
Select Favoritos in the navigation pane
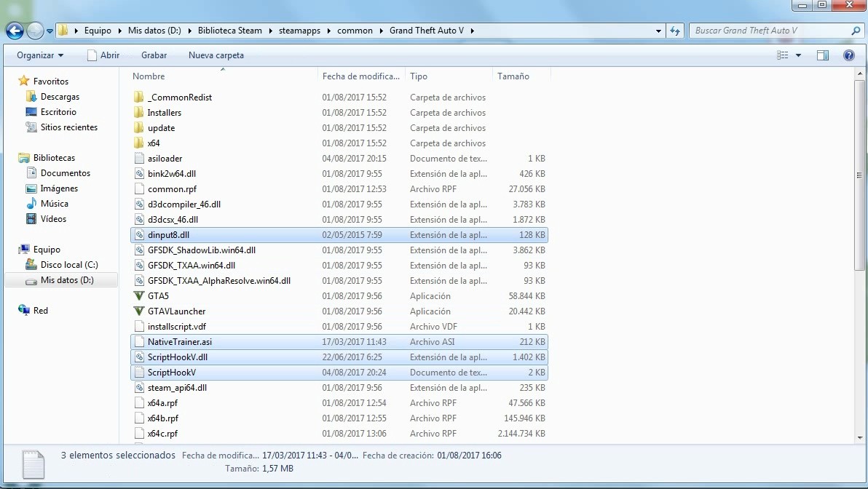(50, 81)
